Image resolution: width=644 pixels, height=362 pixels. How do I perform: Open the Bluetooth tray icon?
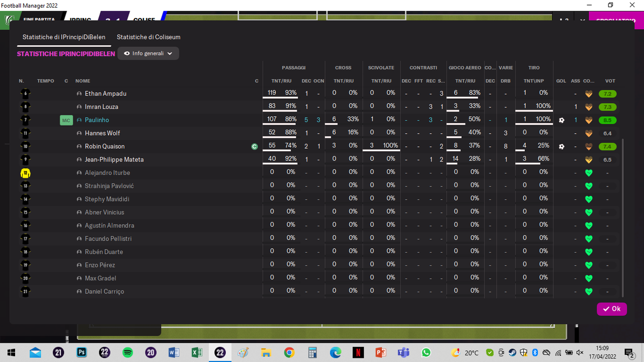535,353
